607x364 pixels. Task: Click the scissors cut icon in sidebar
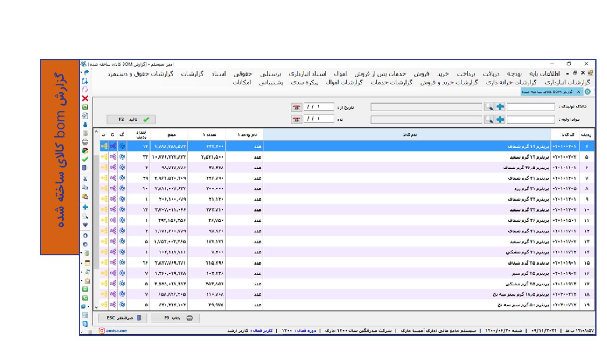coord(85,179)
